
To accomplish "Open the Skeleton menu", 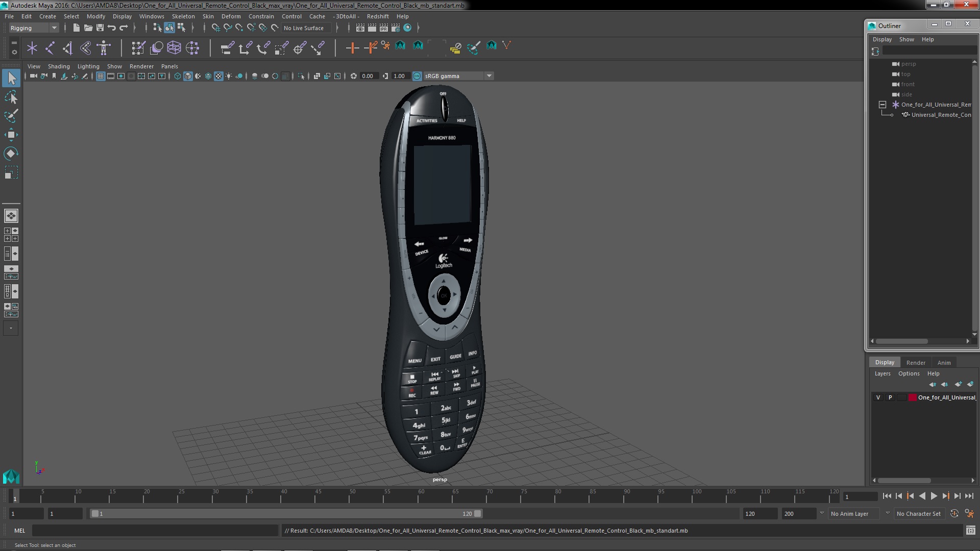I will (x=183, y=16).
